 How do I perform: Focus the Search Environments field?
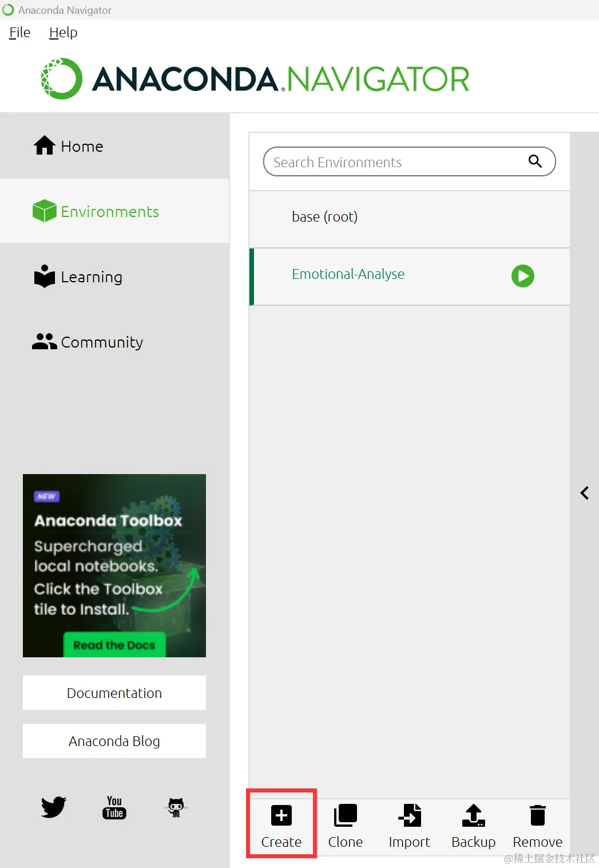click(410, 161)
